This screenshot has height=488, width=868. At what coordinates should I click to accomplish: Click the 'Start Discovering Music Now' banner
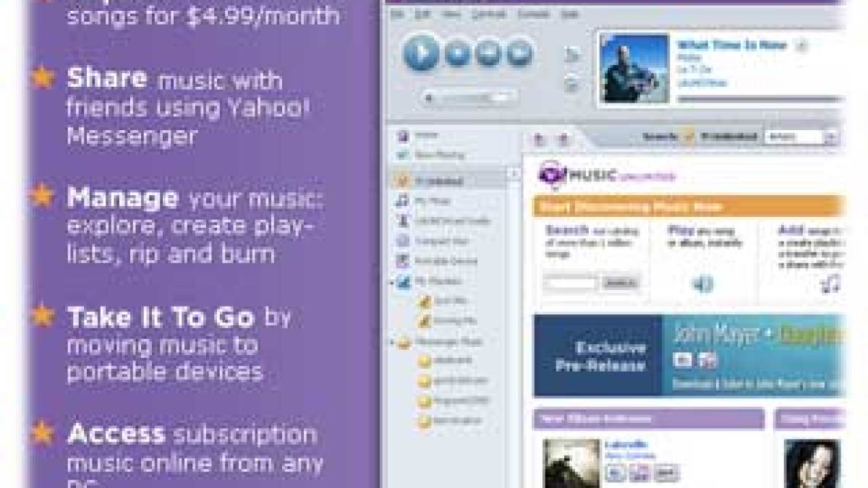(x=689, y=207)
